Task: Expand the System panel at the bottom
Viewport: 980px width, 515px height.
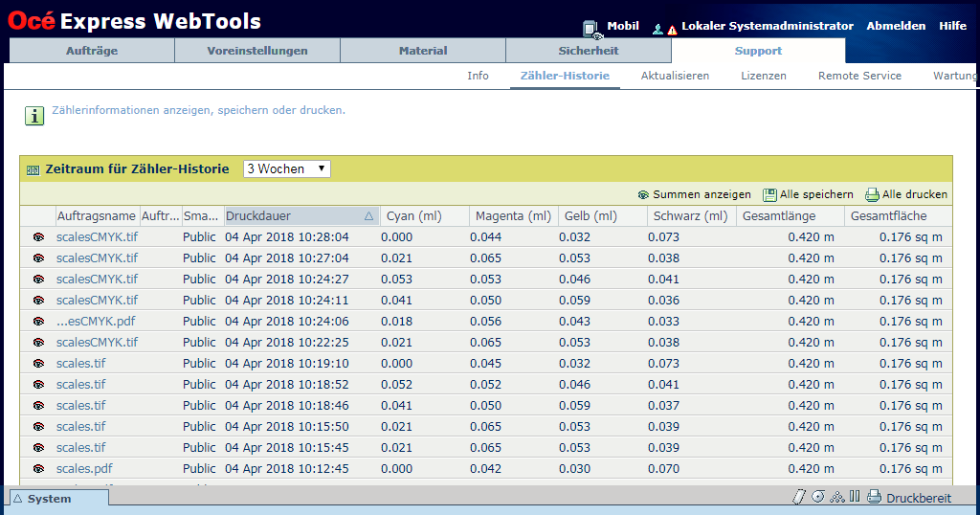Action: (59, 498)
